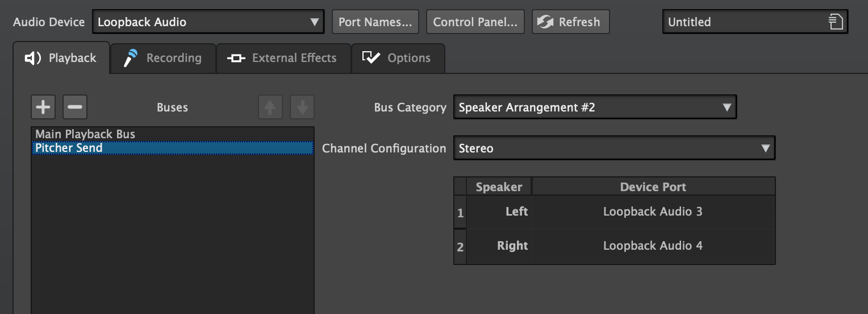Image resolution: width=868 pixels, height=314 pixels.
Task: Click the Loopback Audio 4 device port
Action: click(x=653, y=246)
